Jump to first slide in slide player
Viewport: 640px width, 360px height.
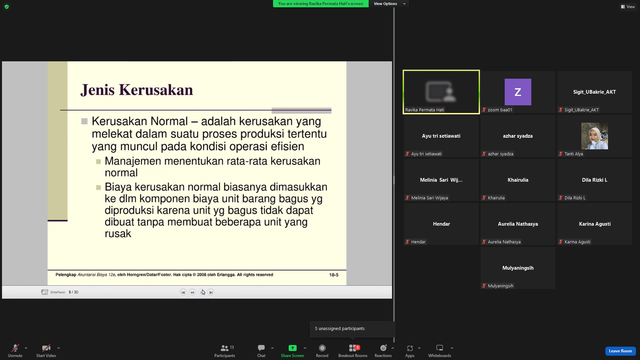tap(183, 292)
